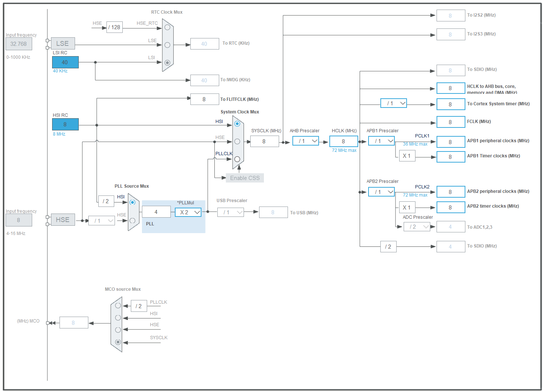Choose LSE as RTC Clock Mux source
The width and height of the screenshot is (543, 392).
click(167, 45)
